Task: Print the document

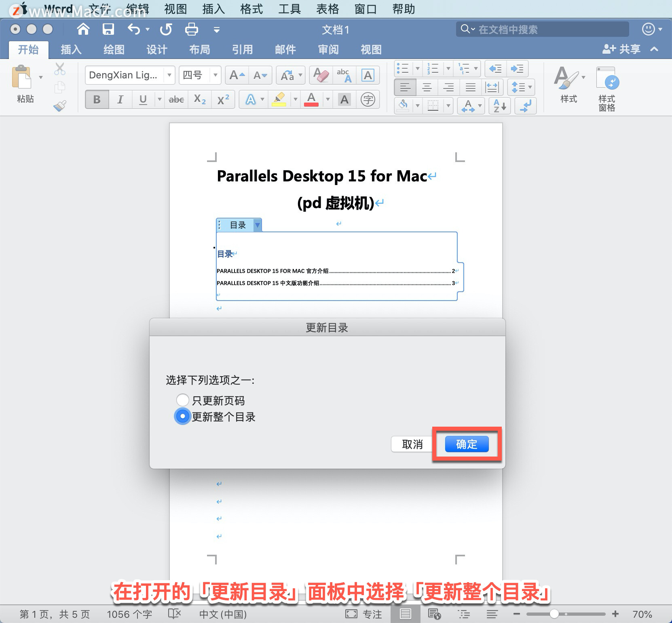Action: pyautogui.click(x=191, y=29)
